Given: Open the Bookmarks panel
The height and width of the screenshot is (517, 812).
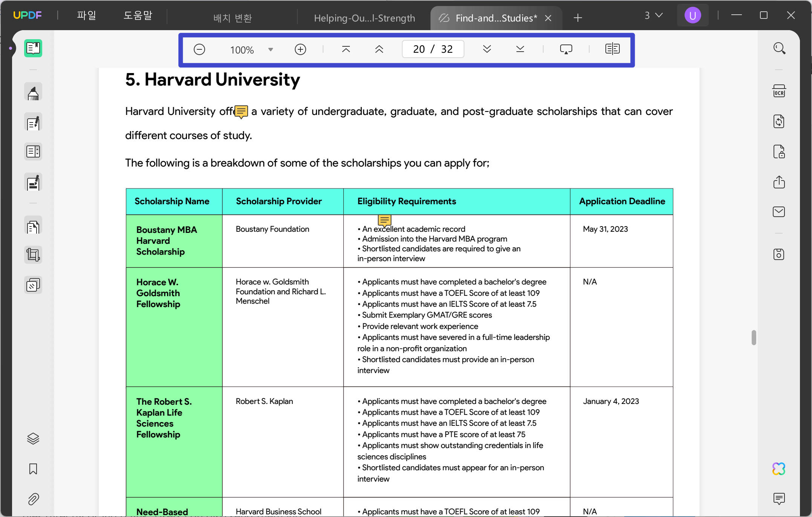Looking at the screenshot, I should 33,469.
